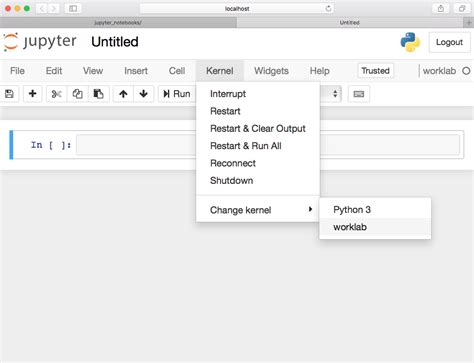Open Safari share icon
Screen dimensions: 474x363
[441, 9]
